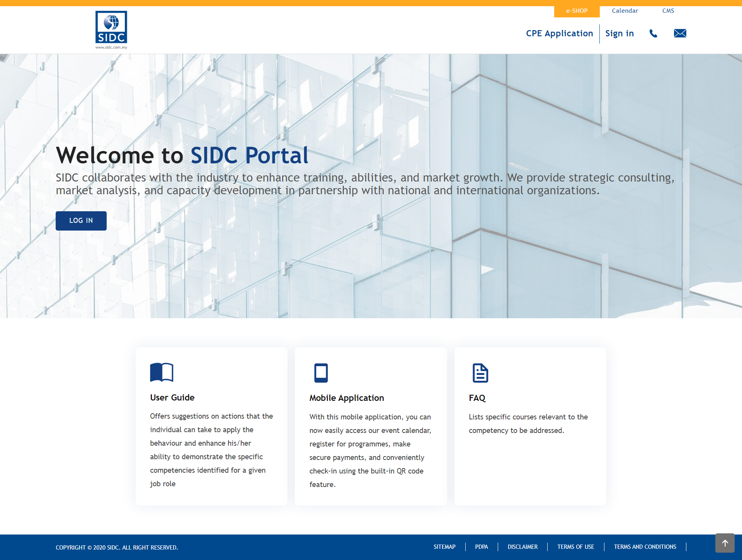The height and width of the screenshot is (560, 742).
Task: Click the FAQ document icon
Action: [x=480, y=373]
